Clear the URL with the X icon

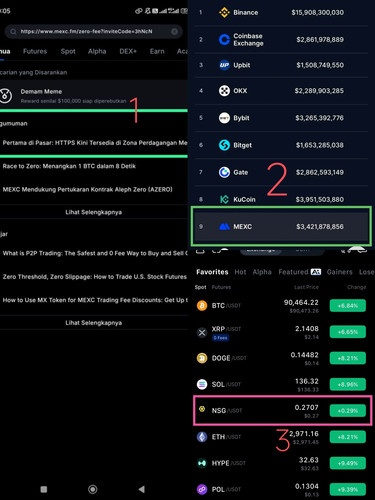pyautogui.click(x=174, y=31)
